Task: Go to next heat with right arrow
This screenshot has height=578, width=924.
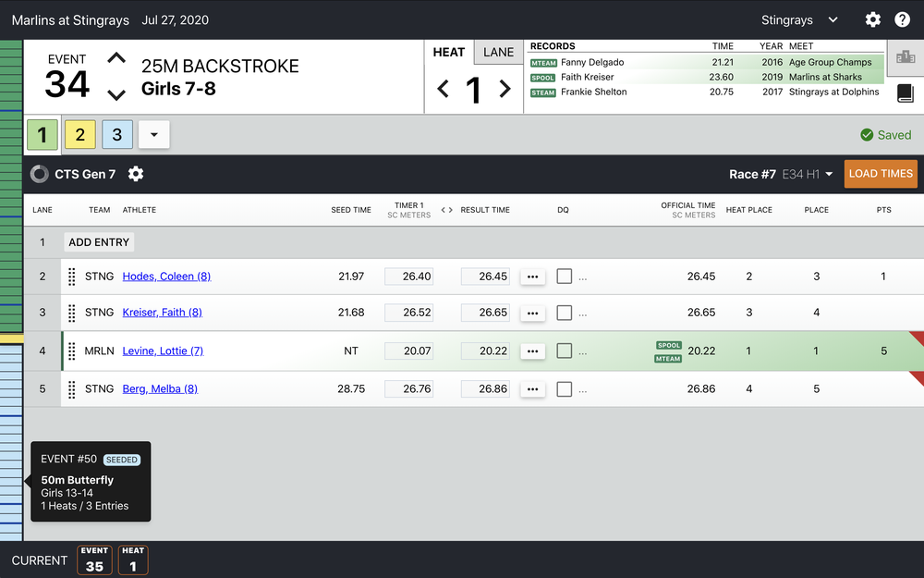Action: click(505, 89)
